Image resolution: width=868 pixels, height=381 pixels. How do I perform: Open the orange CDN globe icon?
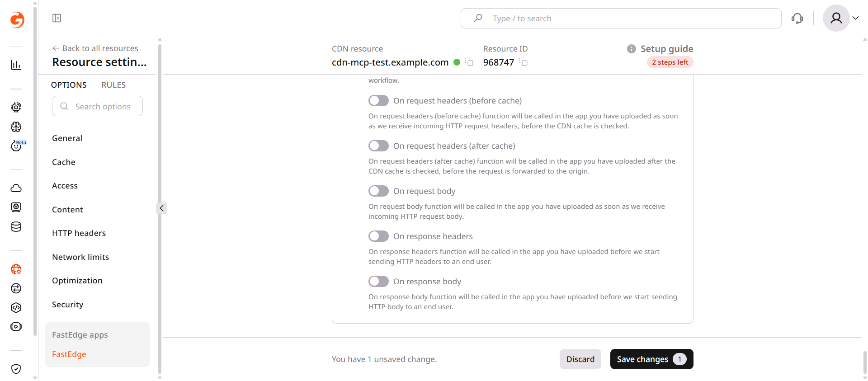(x=16, y=269)
